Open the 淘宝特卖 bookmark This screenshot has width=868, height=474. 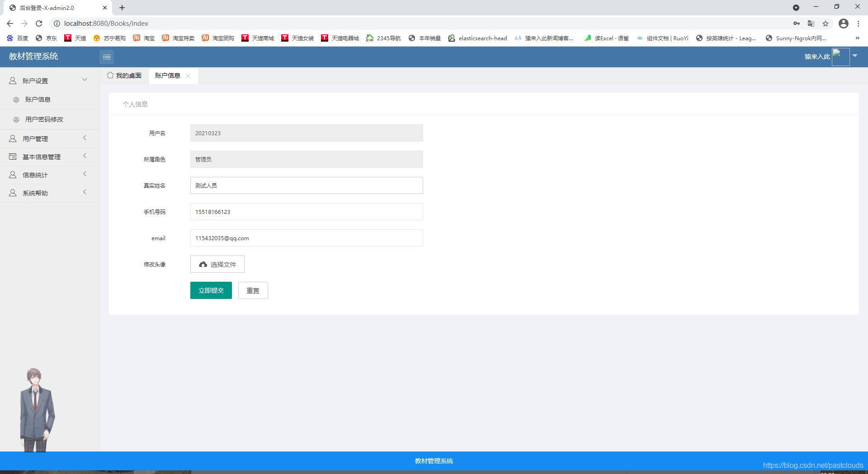178,38
